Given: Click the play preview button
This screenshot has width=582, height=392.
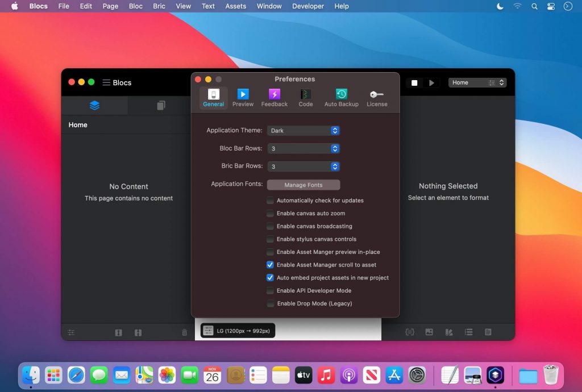Looking at the screenshot, I should click(431, 83).
